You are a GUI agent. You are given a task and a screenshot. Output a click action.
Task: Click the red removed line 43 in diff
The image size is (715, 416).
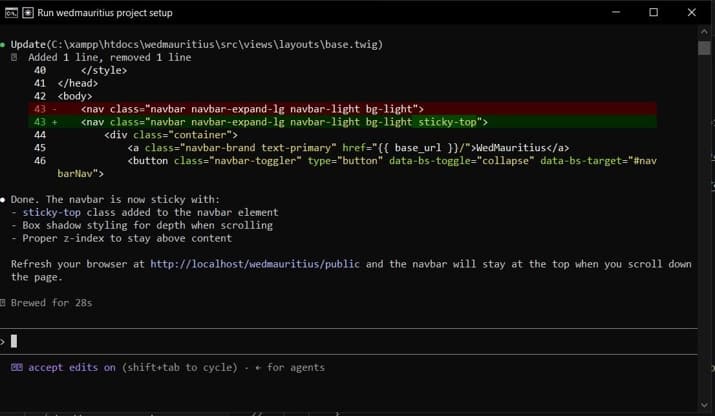point(342,109)
